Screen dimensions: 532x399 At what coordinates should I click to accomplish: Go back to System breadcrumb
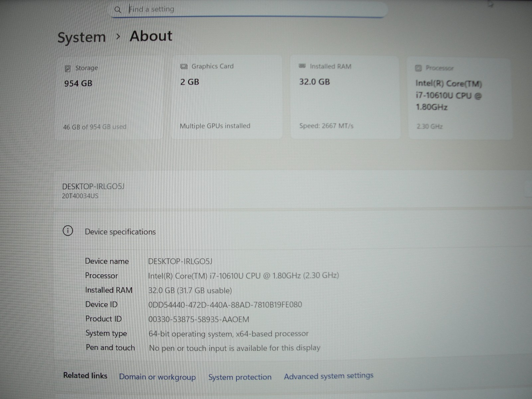(81, 37)
